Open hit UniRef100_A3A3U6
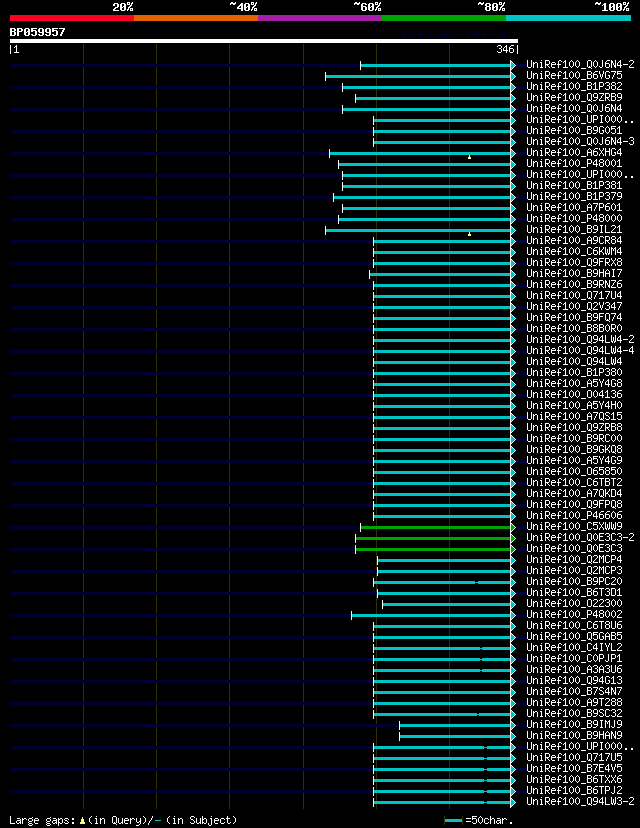This screenshot has height=828, width=640. (x=575, y=670)
